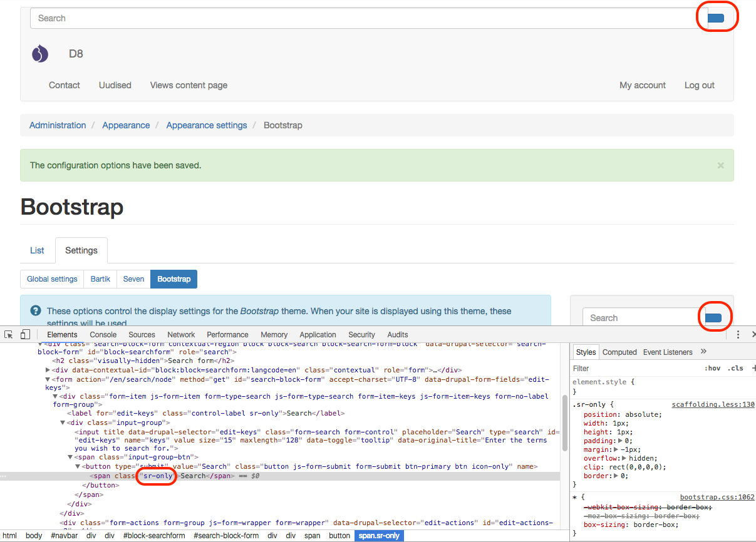Click the top navbar Search field
The image size is (756, 542).
click(363, 18)
